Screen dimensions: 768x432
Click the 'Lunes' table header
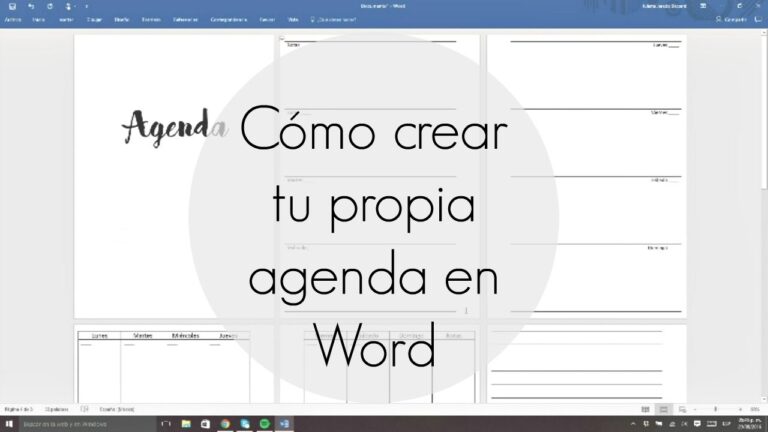coord(99,336)
